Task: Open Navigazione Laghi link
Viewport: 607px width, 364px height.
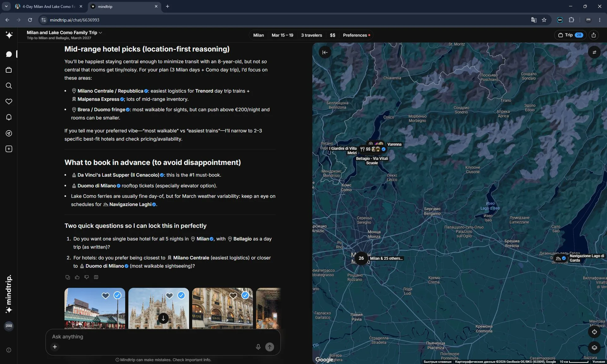Action: (130, 204)
